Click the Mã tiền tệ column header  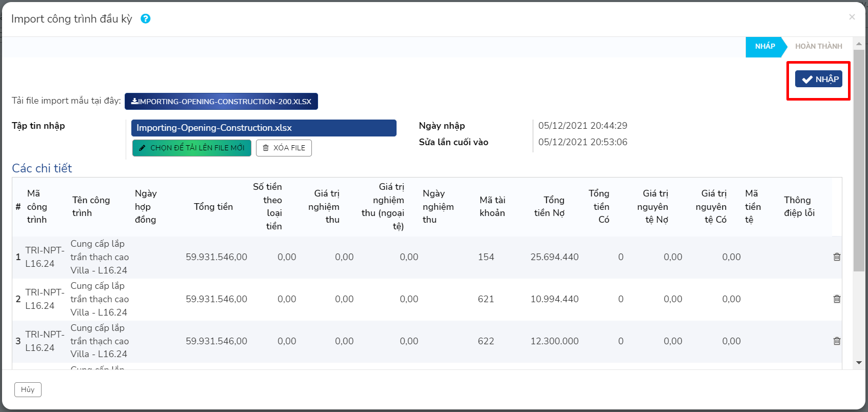tap(753, 206)
